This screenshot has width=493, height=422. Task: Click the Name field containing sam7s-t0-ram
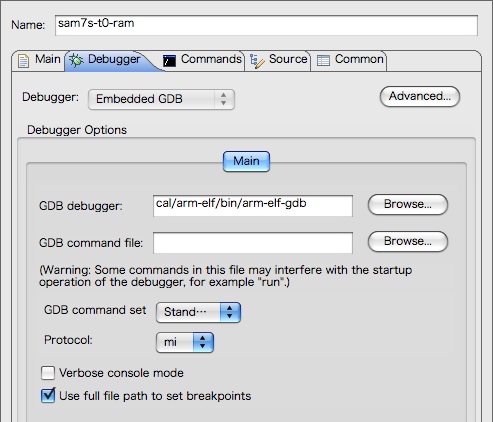coord(266,25)
